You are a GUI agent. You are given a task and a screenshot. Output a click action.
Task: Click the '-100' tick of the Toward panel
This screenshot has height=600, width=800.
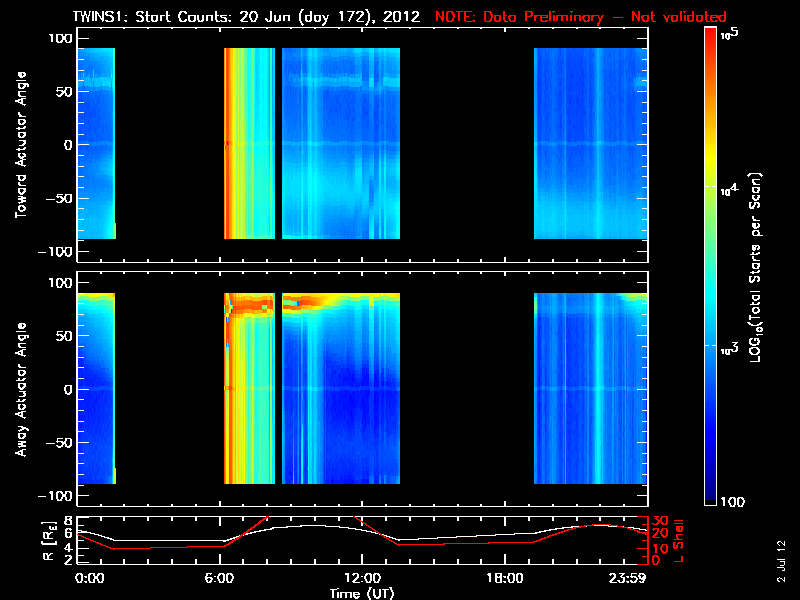click(55, 252)
